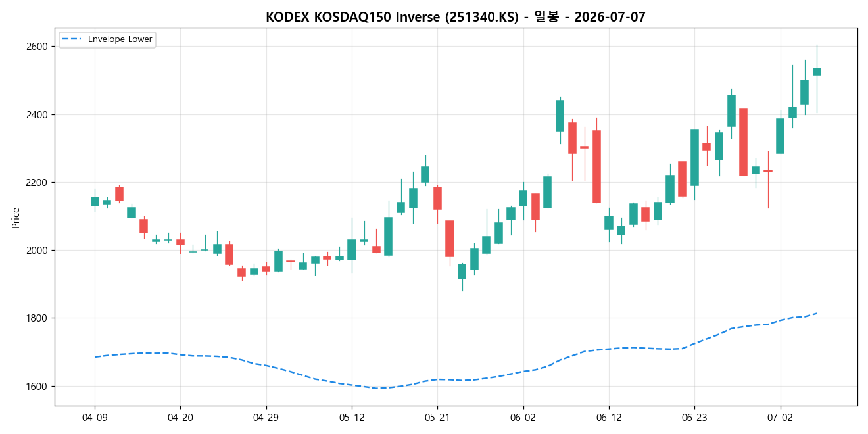The image size is (868, 434).
Task: Click the Price y-axis label
Action: [16, 218]
